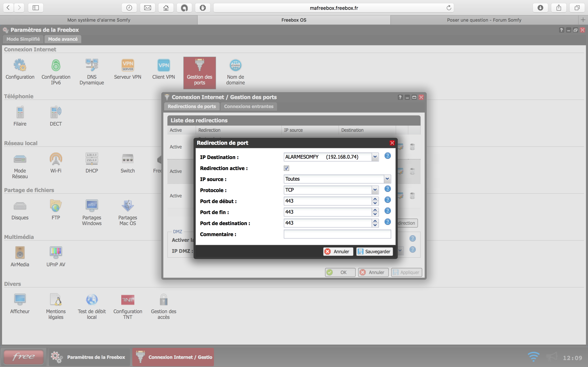
Task: Open the Serveur VPN settings icon
Action: 128,65
